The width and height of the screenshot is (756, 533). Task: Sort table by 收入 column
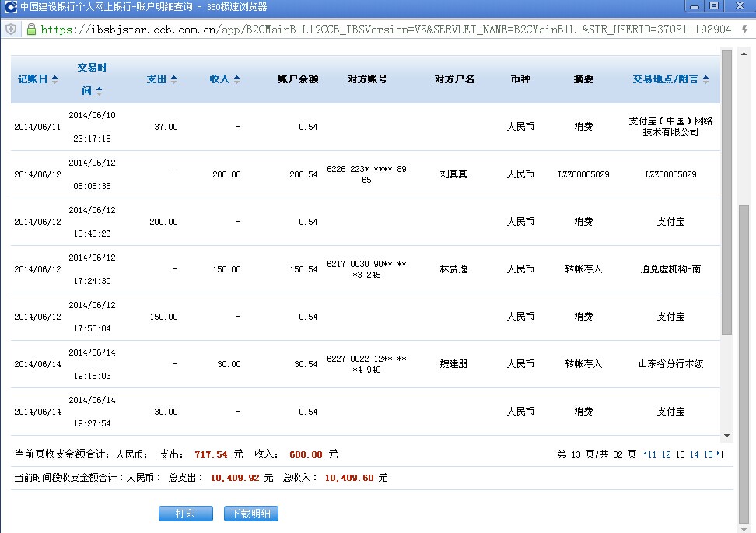(224, 79)
